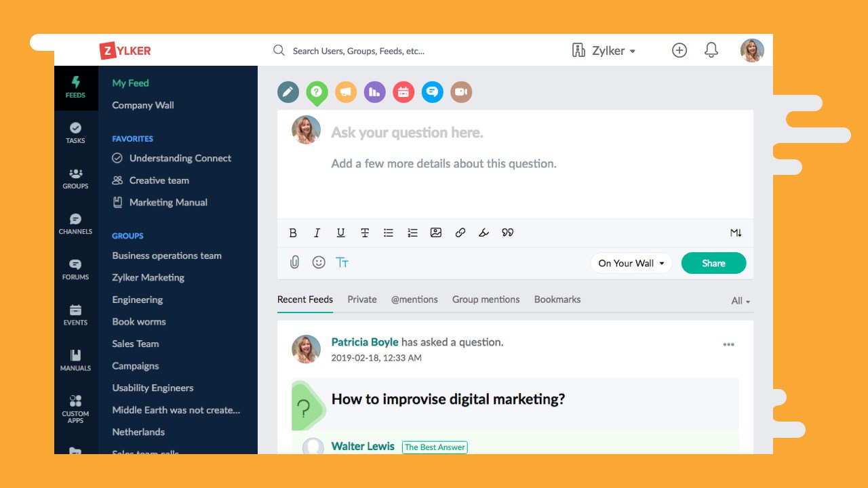This screenshot has width=868, height=488.
Task: Toggle bold formatting
Action: (x=293, y=232)
